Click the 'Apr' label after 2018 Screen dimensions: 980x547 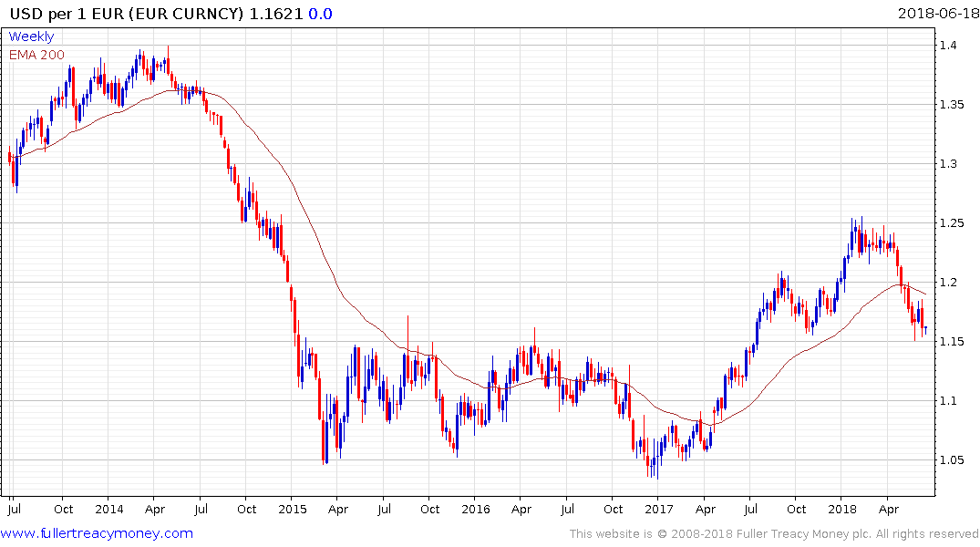888,510
